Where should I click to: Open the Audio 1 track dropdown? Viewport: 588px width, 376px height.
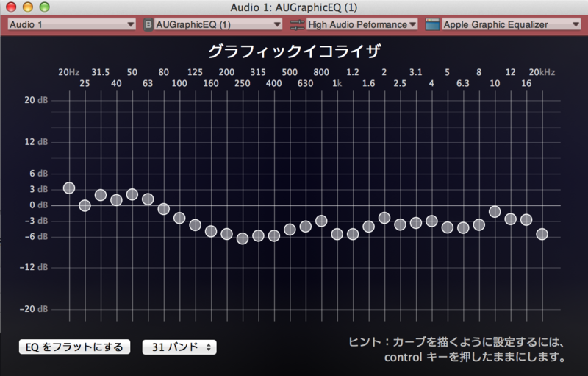[71, 24]
